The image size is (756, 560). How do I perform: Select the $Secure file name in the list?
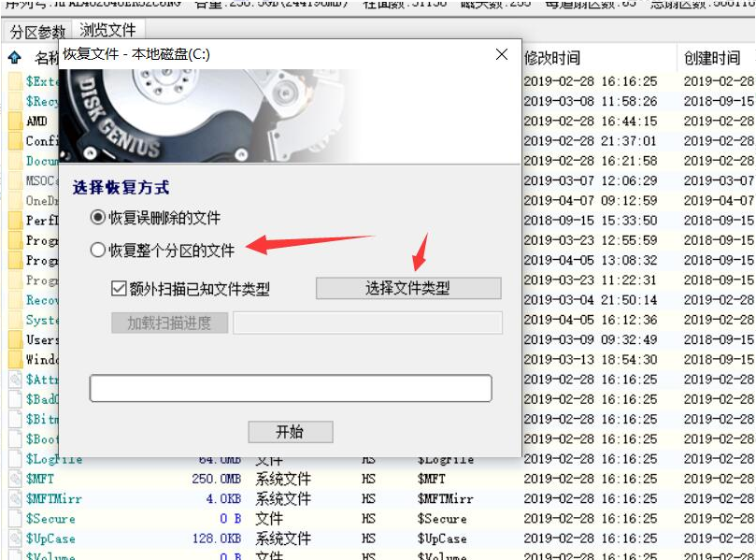[50, 519]
